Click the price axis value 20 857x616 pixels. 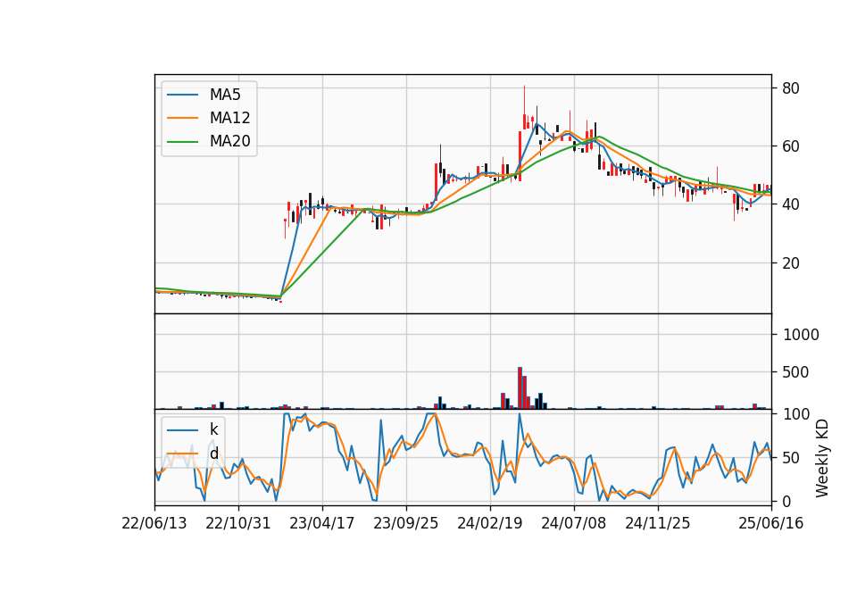[791, 262]
